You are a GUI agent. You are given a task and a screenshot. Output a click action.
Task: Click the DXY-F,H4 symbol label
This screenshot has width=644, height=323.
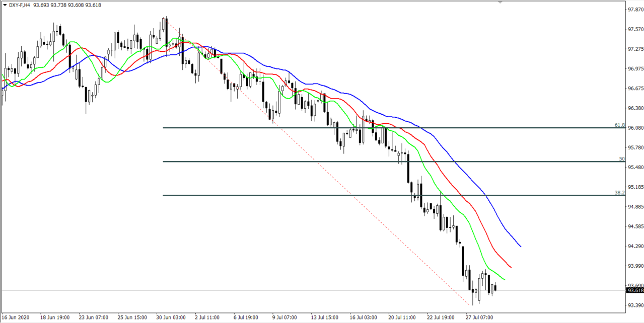[19, 5]
